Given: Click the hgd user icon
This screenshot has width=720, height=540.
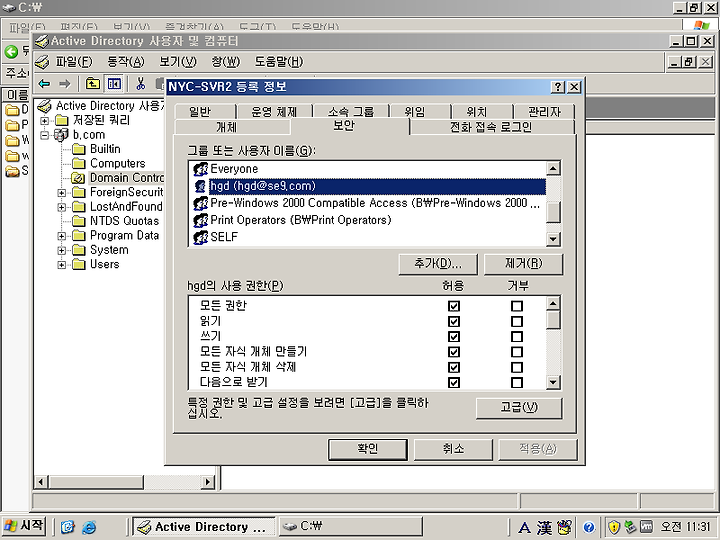Looking at the screenshot, I should 200,186.
